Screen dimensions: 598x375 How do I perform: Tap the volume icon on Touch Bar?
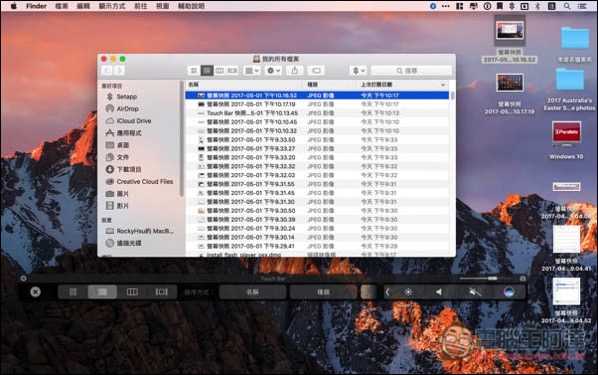click(439, 292)
